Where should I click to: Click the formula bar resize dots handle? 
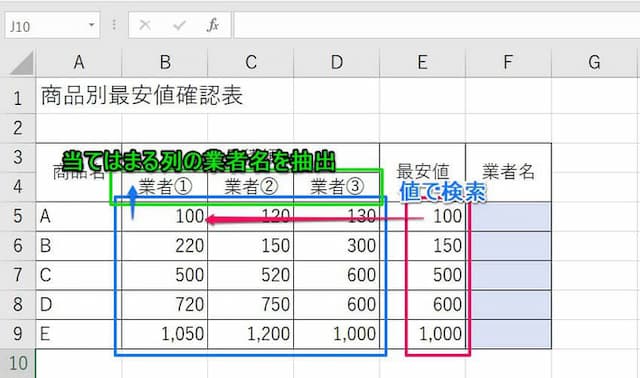point(114,25)
